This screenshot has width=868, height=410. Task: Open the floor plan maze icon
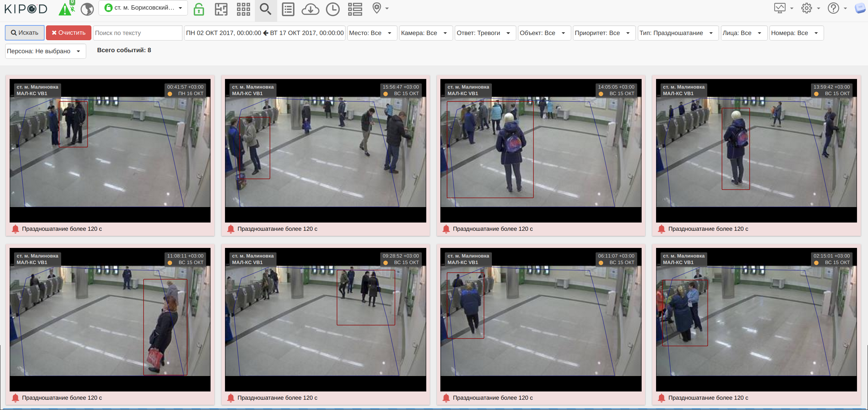pyautogui.click(x=221, y=9)
